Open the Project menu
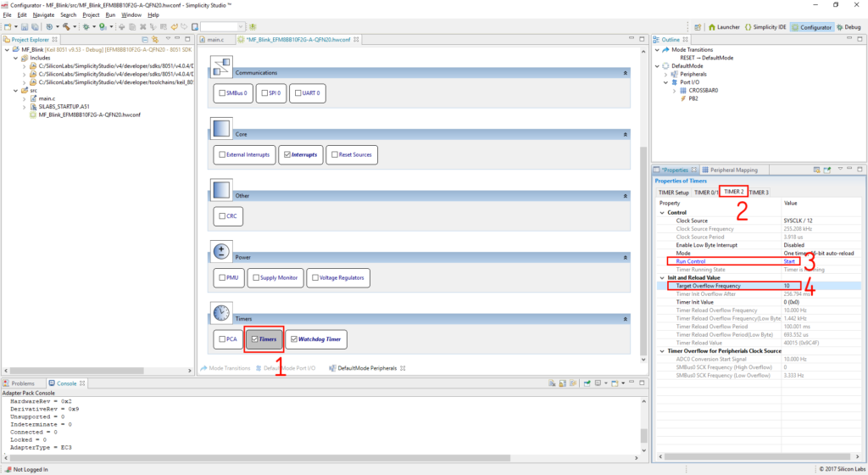This screenshot has height=475, width=868. coord(91,14)
